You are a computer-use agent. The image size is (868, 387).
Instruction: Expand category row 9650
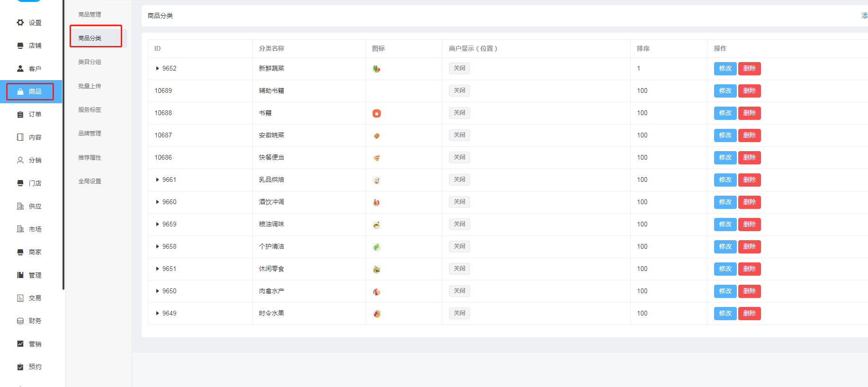point(157,291)
